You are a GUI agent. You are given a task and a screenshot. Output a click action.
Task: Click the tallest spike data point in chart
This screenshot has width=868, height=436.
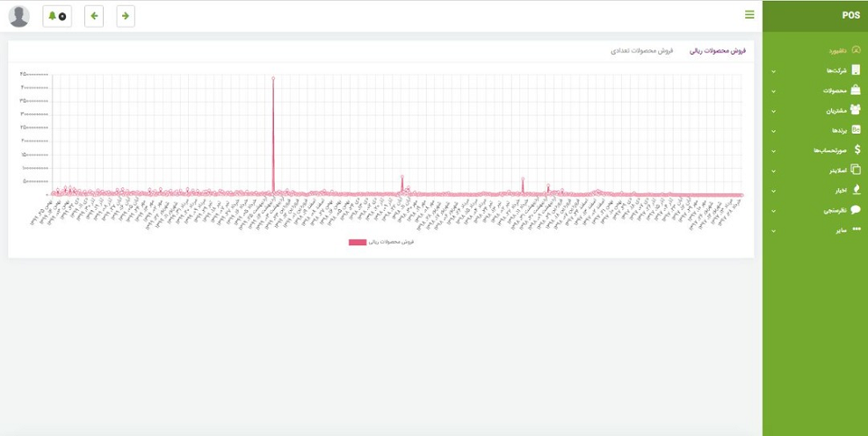pos(273,78)
